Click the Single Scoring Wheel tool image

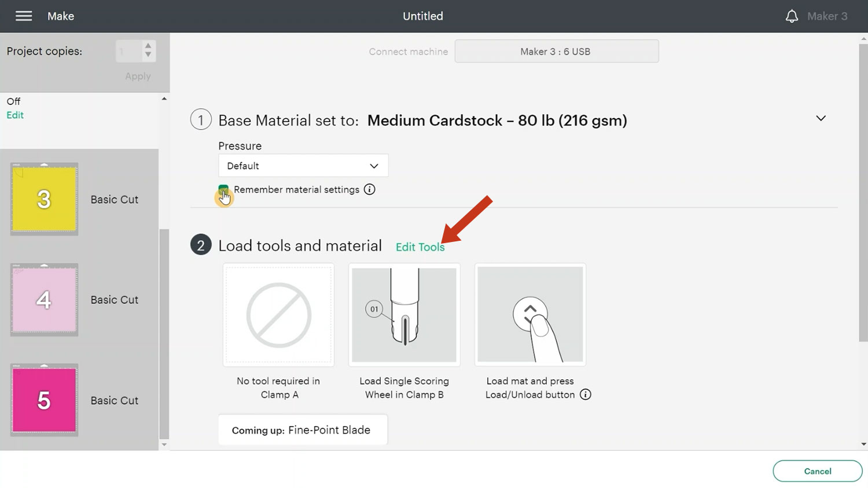point(404,314)
